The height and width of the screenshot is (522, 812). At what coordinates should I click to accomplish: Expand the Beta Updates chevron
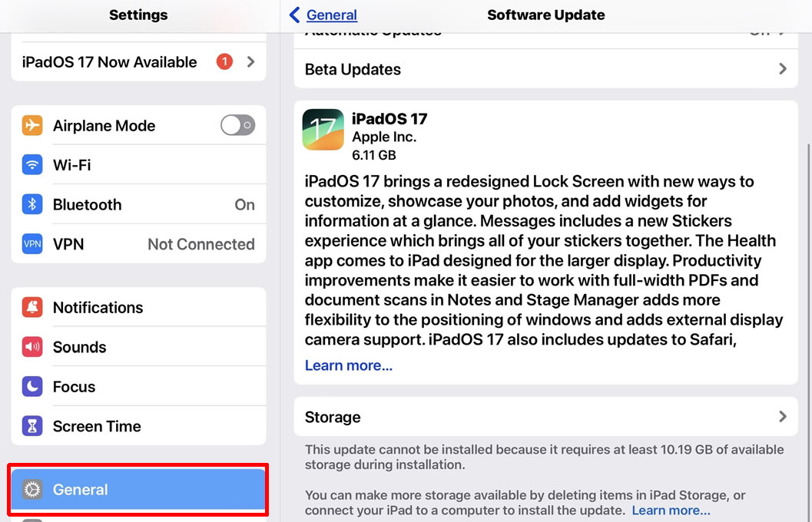pos(782,69)
